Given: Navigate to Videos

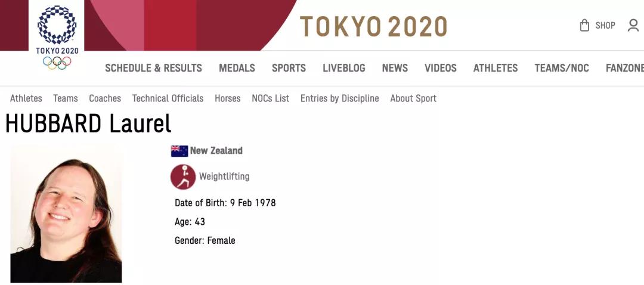Looking at the screenshot, I should pos(441,68).
